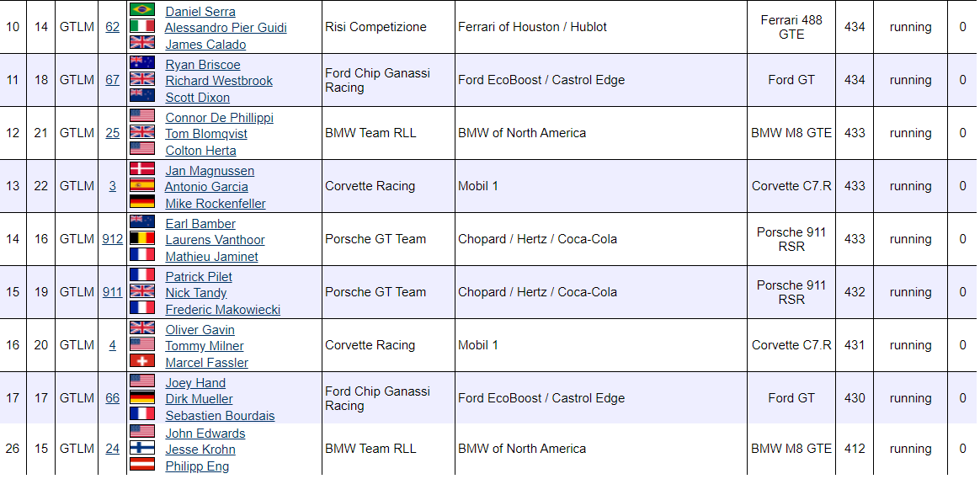980x479 pixels.
Task: Click the Danish flag beside Jan Magnussen
Action: tap(142, 169)
